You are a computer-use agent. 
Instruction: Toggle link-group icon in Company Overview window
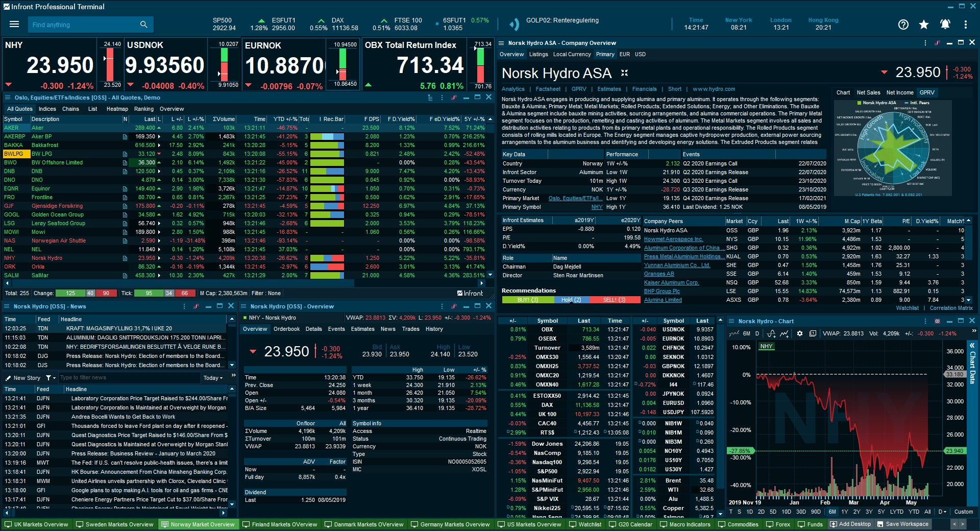[937, 43]
